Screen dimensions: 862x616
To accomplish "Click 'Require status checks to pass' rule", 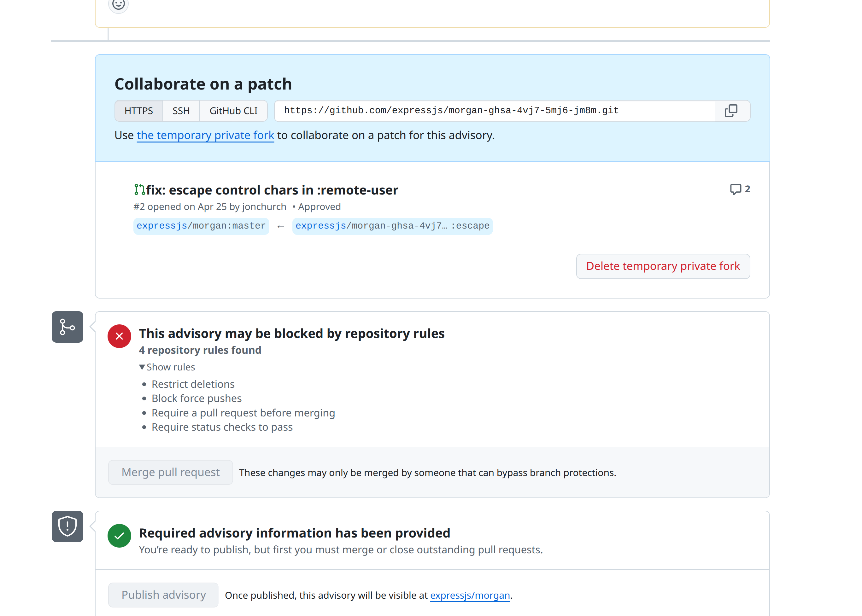I will (x=222, y=427).
